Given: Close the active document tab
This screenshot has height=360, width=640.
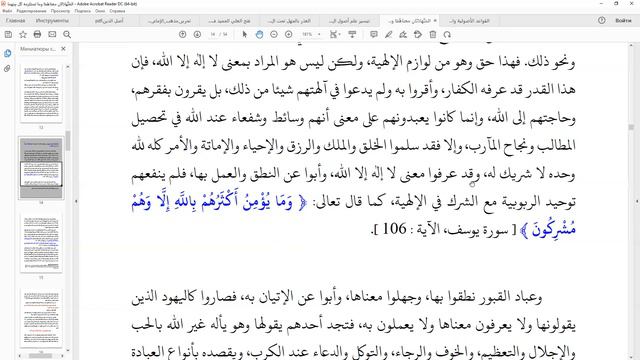Looking at the screenshot, I should tap(435, 20).
